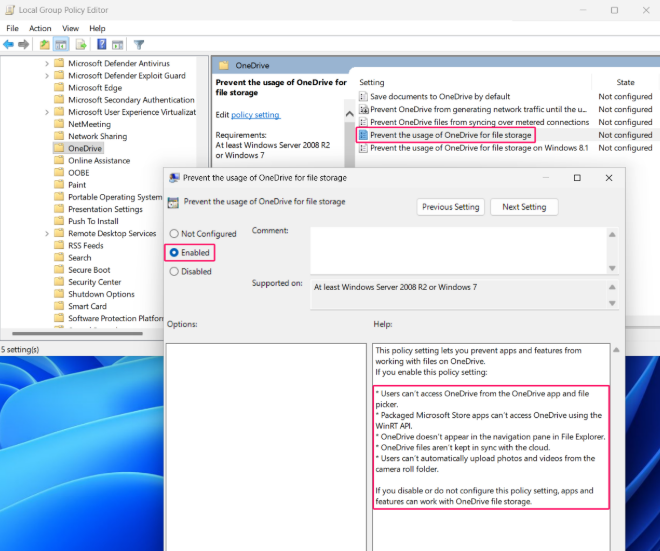Expand the Microsoft Defender Antivirus tree node
Screen dimensions: 660x551
tap(47, 64)
